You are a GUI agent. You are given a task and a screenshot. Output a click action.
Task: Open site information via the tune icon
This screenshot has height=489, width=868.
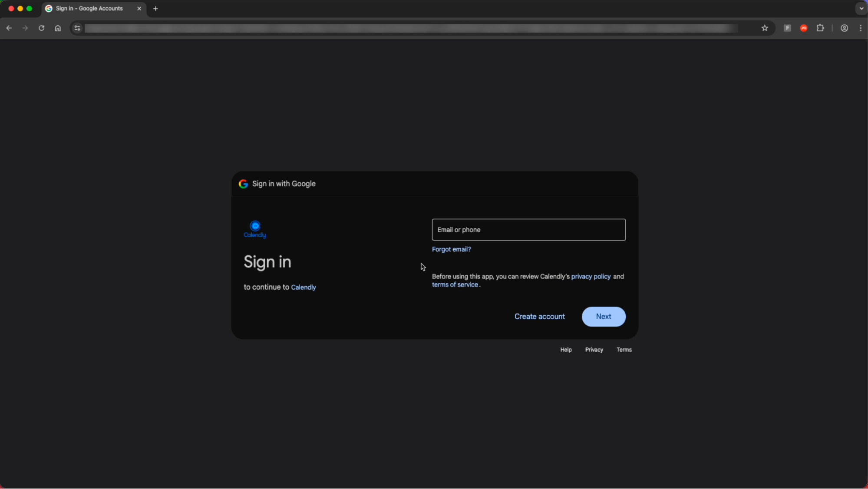[x=77, y=28]
